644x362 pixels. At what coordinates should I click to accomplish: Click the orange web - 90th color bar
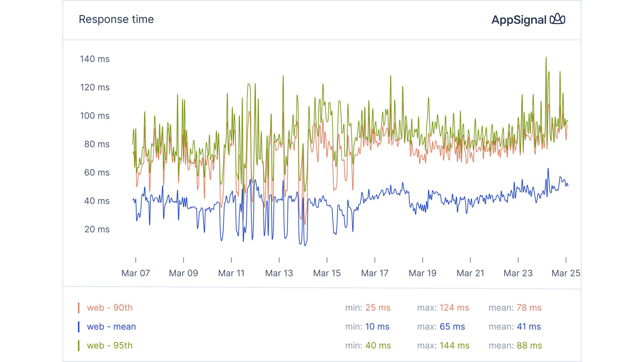[x=78, y=308]
